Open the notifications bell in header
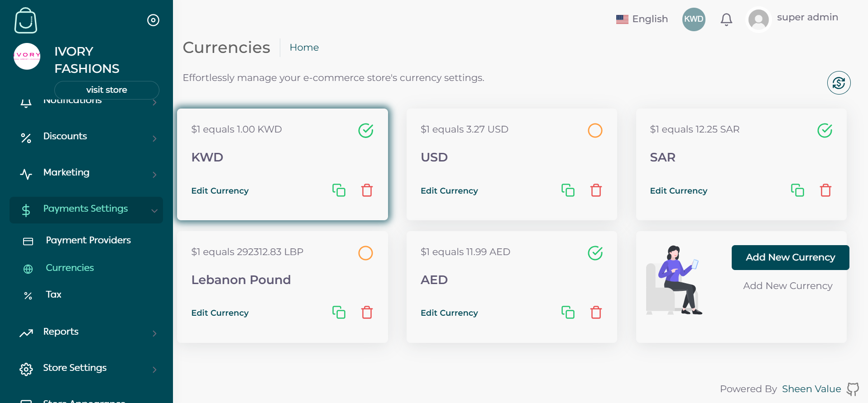The image size is (868, 403). (x=726, y=19)
